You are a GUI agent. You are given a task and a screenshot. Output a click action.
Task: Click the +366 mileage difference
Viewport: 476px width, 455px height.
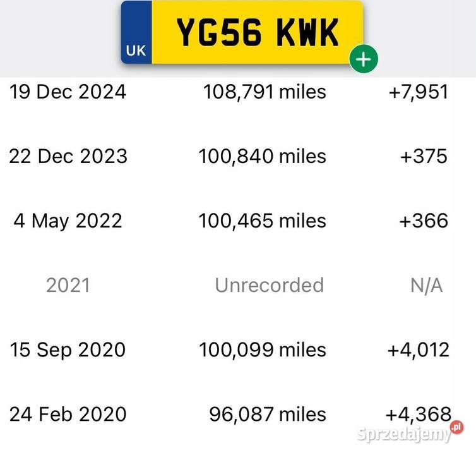click(424, 221)
